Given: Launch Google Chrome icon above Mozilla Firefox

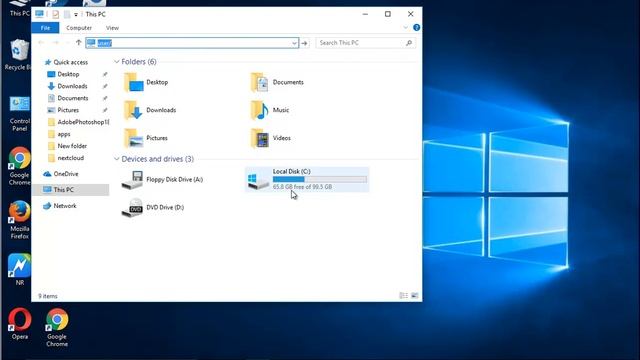Looking at the screenshot, I should (x=19, y=166).
